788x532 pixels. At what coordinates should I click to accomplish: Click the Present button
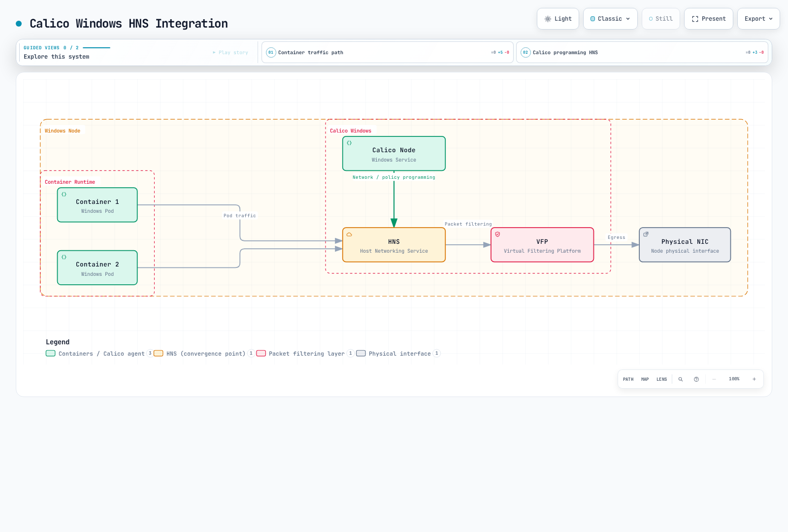click(x=709, y=19)
